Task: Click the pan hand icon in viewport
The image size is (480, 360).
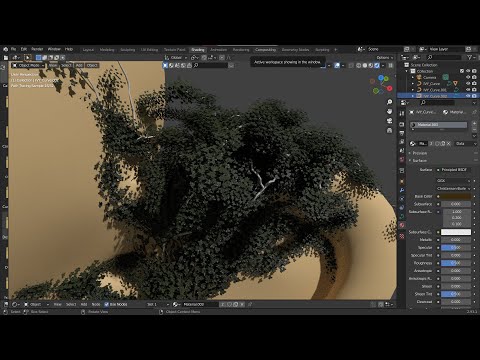Action: coord(389,111)
